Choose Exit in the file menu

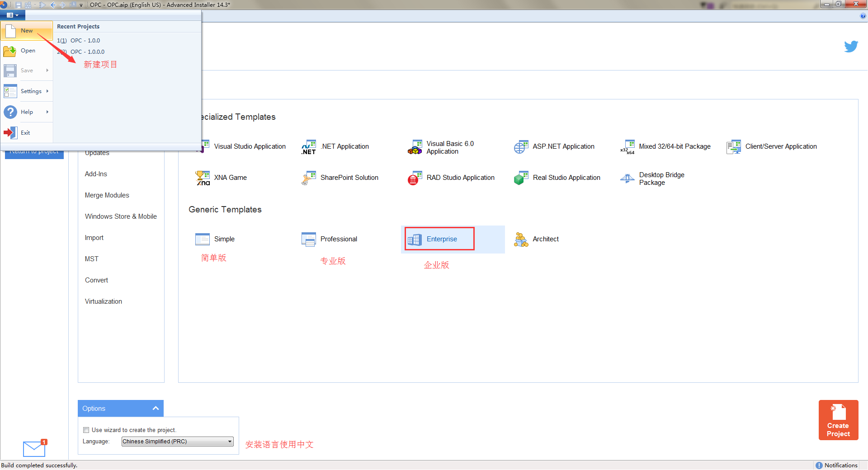[x=27, y=133]
